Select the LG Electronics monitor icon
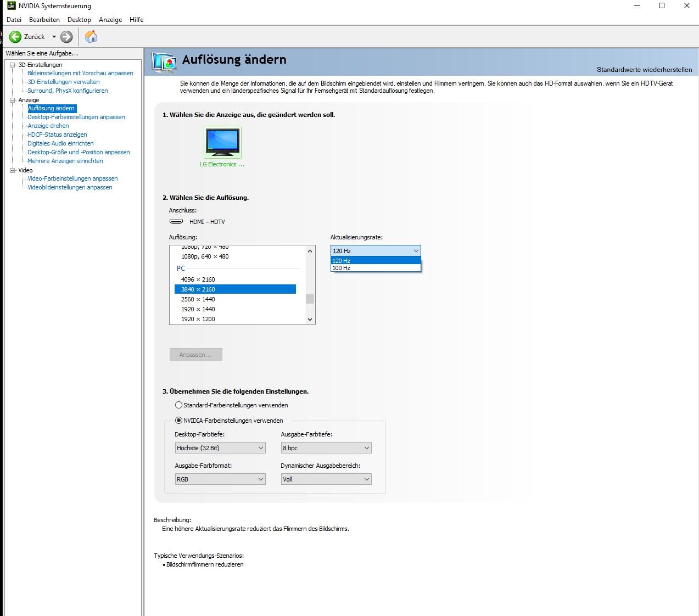This screenshot has height=616, width=699. click(x=222, y=142)
